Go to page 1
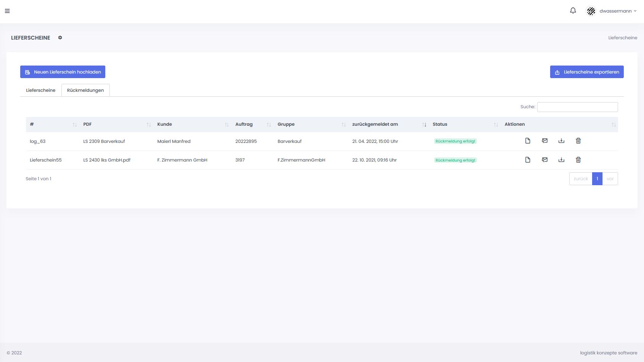 (597, 179)
